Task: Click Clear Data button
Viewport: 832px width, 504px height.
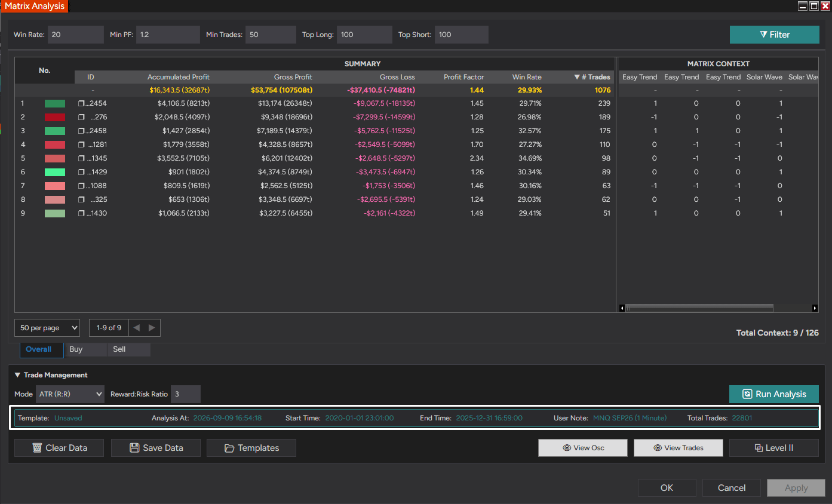Action: coord(59,448)
